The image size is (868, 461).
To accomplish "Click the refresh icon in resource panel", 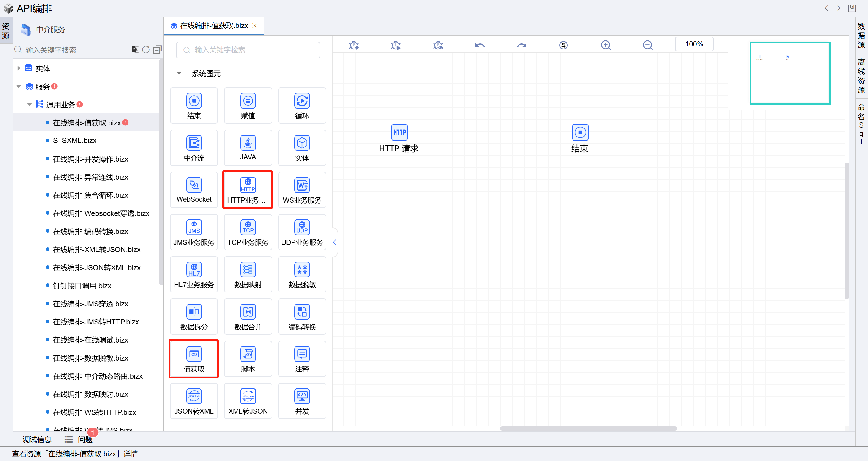I will [146, 50].
